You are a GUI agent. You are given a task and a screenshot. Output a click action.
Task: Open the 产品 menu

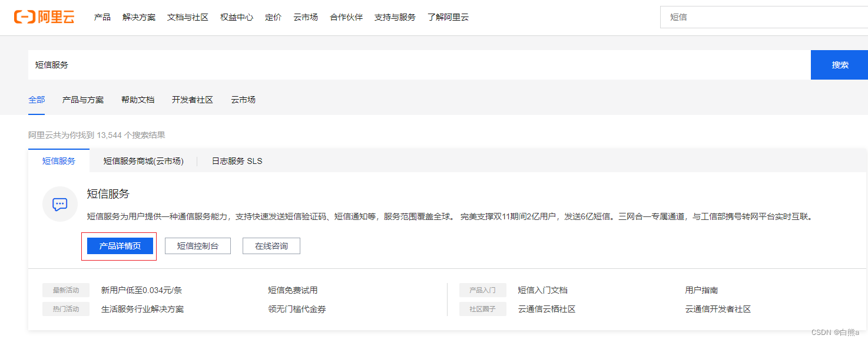point(102,17)
